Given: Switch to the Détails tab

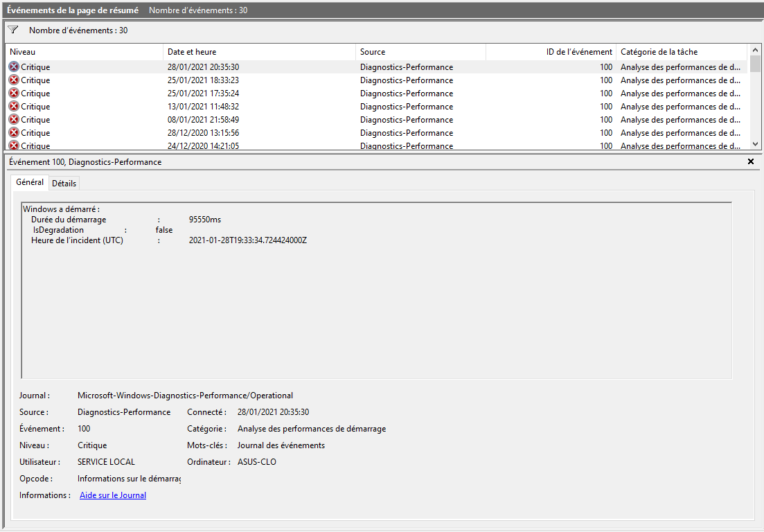Looking at the screenshot, I should point(64,182).
